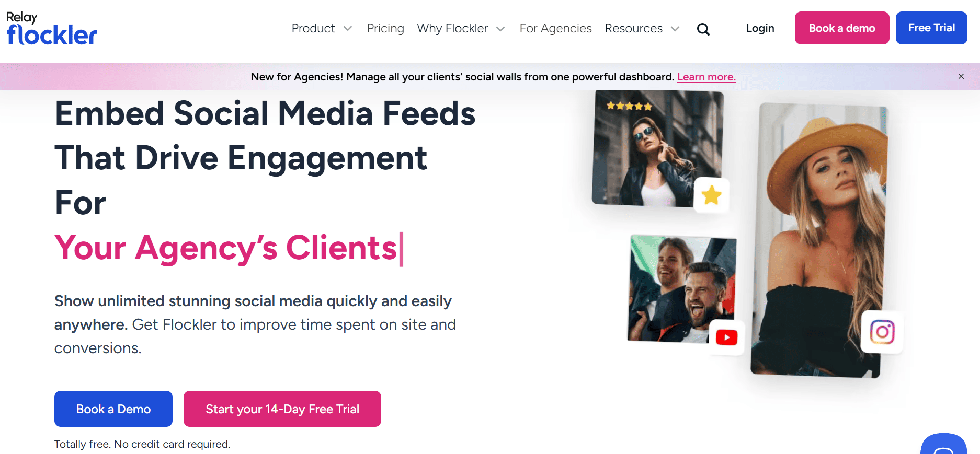This screenshot has height=454, width=980.
Task: Expand the Resources dropdown chevron
Action: point(675,29)
